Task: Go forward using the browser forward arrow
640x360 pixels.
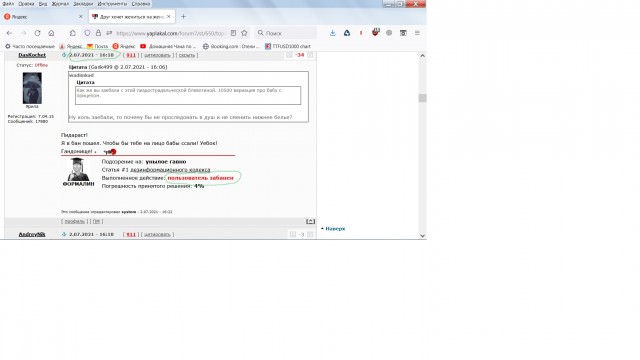Action: tap(23, 33)
